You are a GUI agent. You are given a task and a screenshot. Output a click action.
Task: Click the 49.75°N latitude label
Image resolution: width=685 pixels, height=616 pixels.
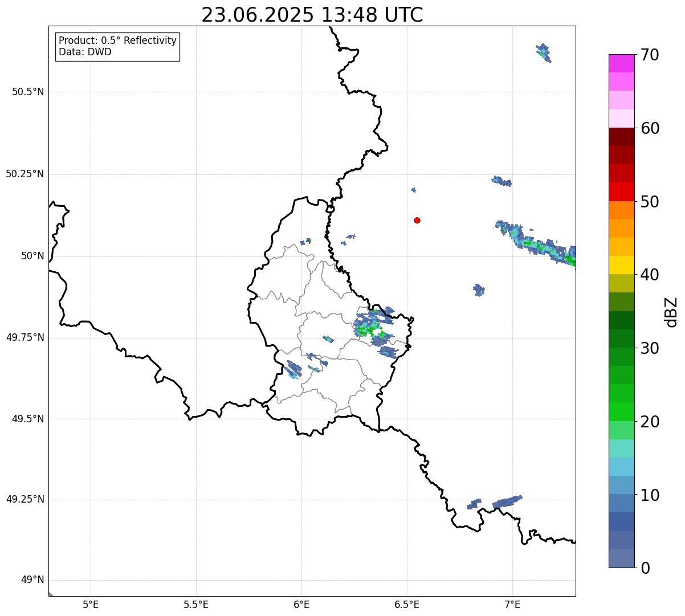tap(25, 337)
